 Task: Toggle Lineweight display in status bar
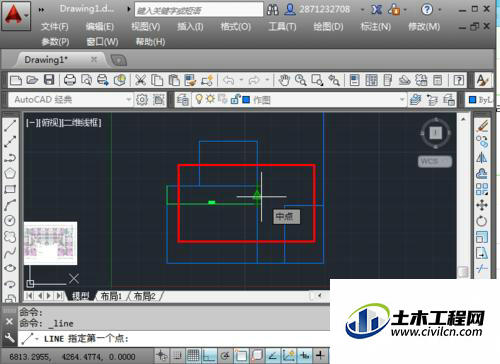[320, 356]
